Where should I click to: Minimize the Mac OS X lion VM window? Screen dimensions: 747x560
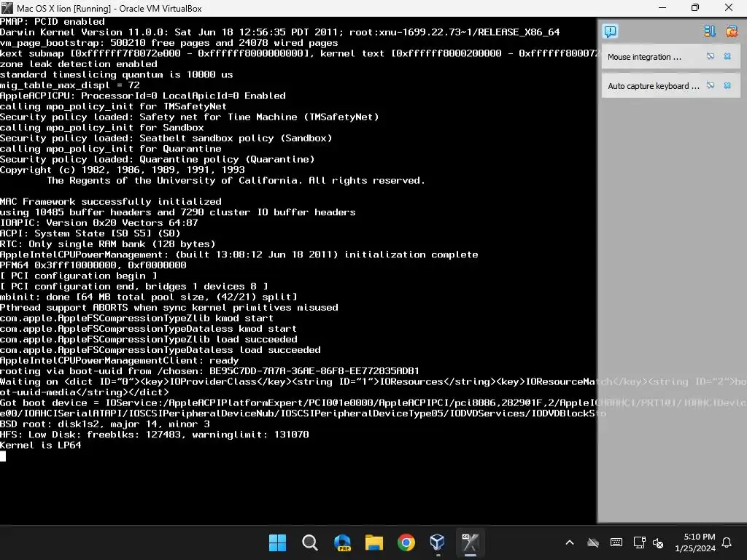click(x=662, y=7)
